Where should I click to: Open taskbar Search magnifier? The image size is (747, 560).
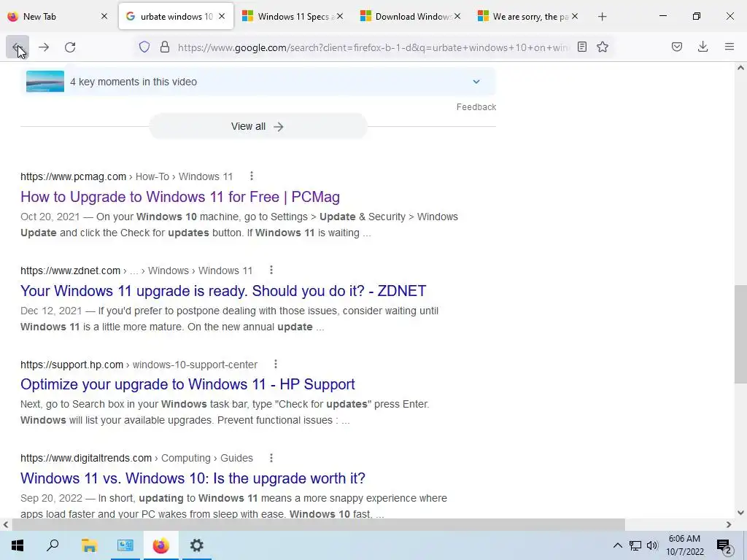point(53,545)
